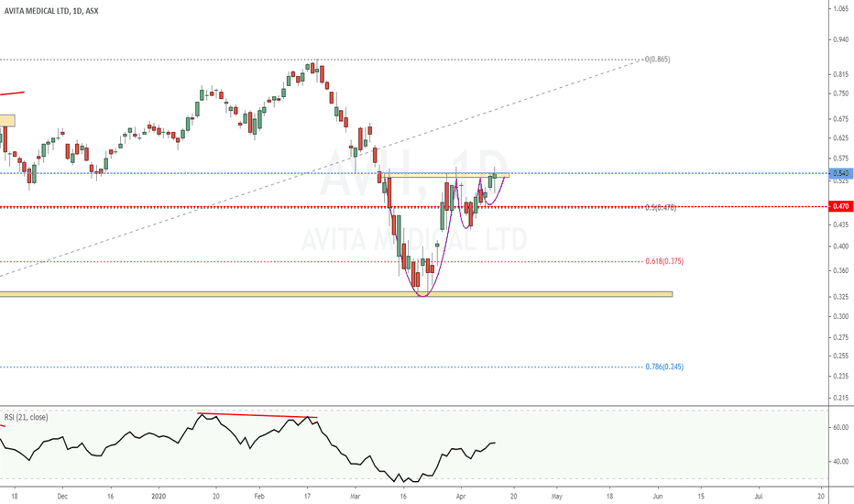The width and height of the screenshot is (854, 504).
Task: Click the Mar label on time axis
Action: tap(356, 497)
